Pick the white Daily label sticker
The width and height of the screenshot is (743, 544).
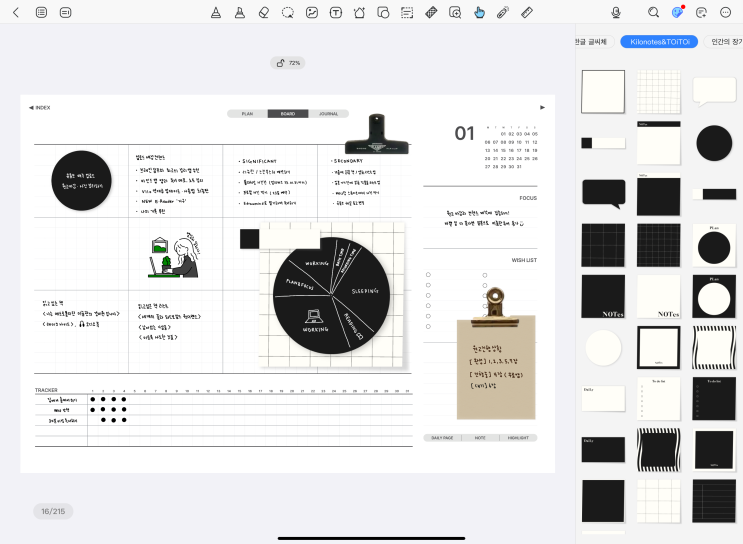603,399
